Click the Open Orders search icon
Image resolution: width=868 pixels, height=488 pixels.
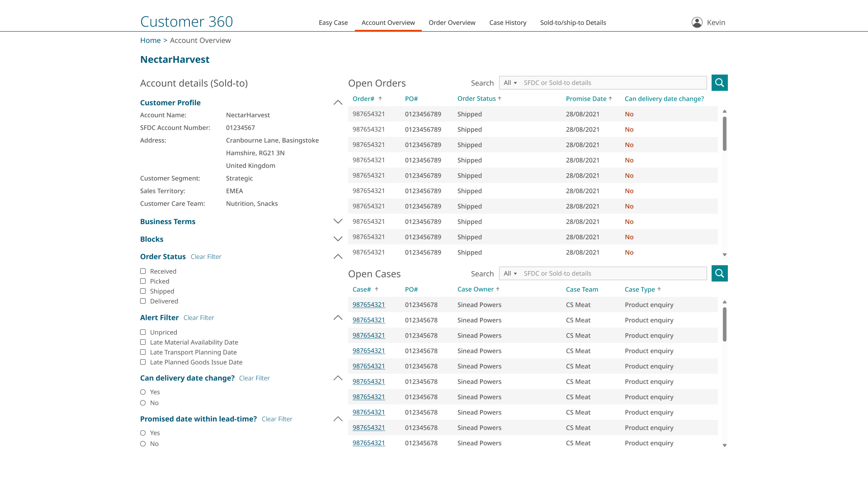pos(719,83)
